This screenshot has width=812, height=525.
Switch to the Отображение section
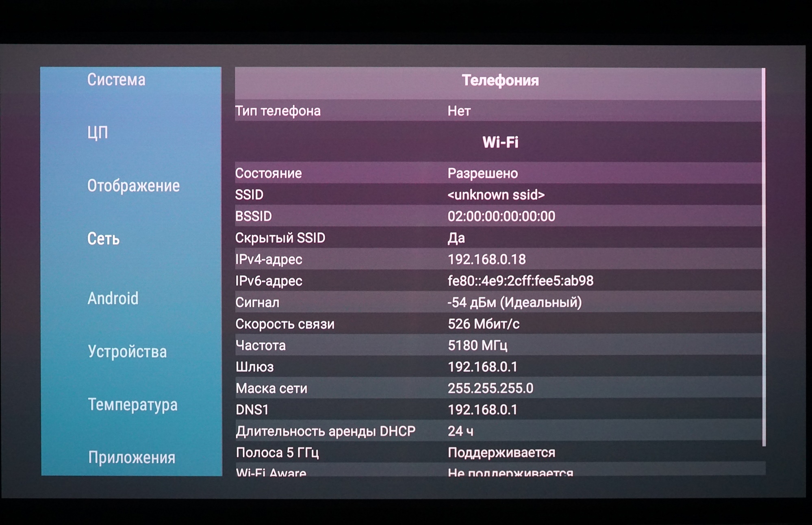point(133,186)
